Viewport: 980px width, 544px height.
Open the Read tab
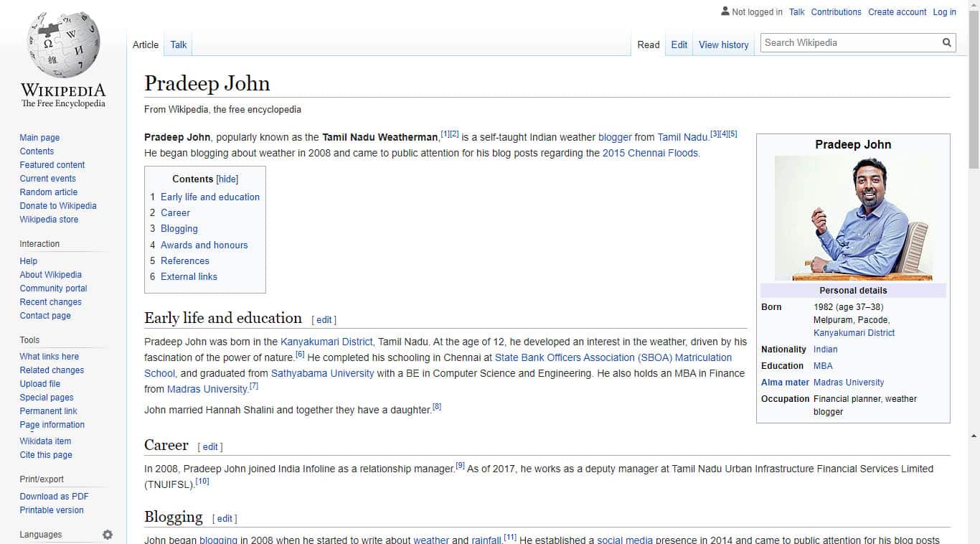(649, 44)
